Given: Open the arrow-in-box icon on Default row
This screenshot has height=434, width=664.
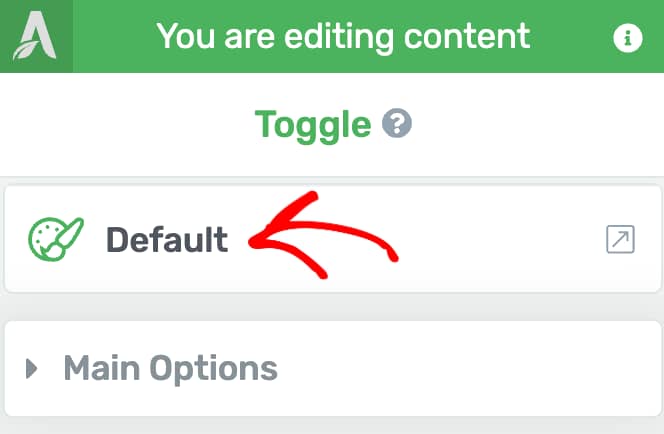Looking at the screenshot, I should tap(620, 239).
